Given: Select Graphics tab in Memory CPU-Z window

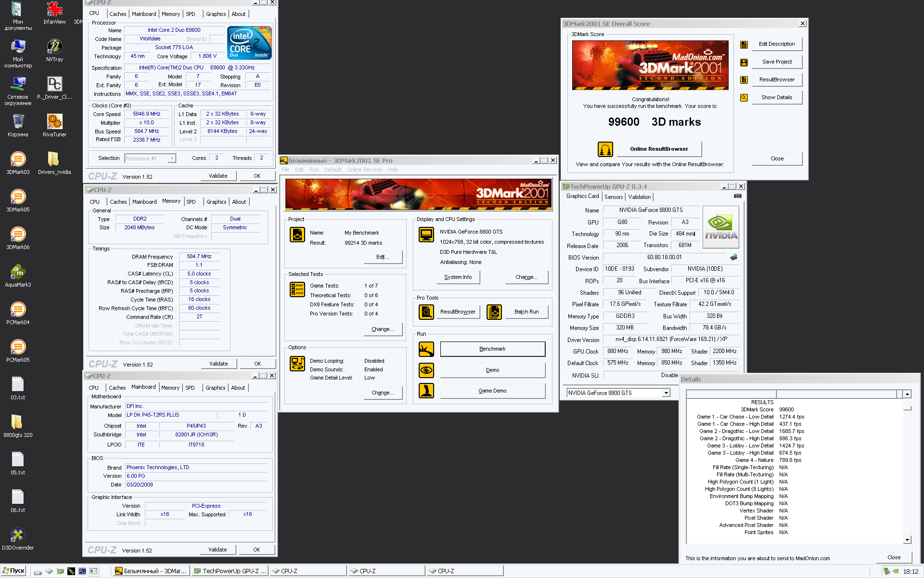Looking at the screenshot, I should click(x=217, y=202).
